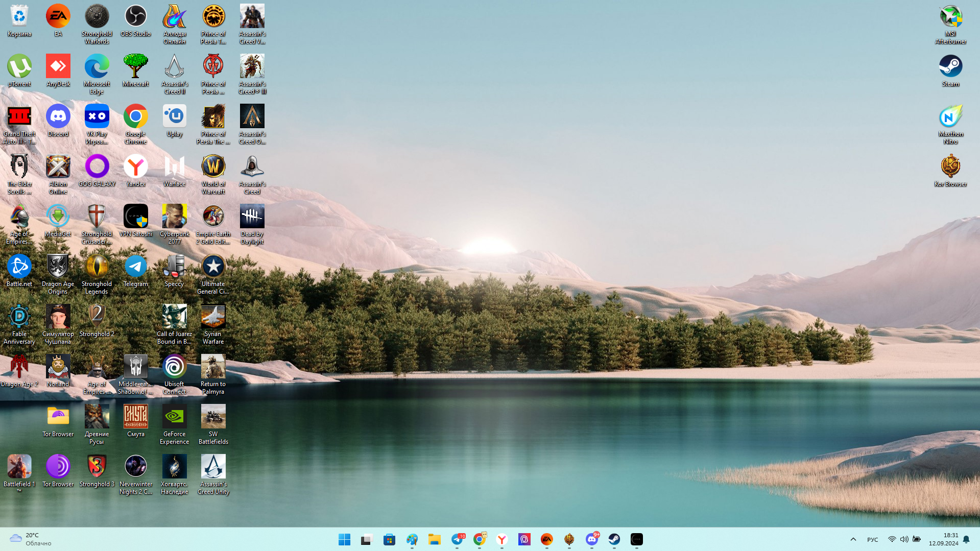
Task: Select the Warface desktop icon
Action: click(x=175, y=172)
